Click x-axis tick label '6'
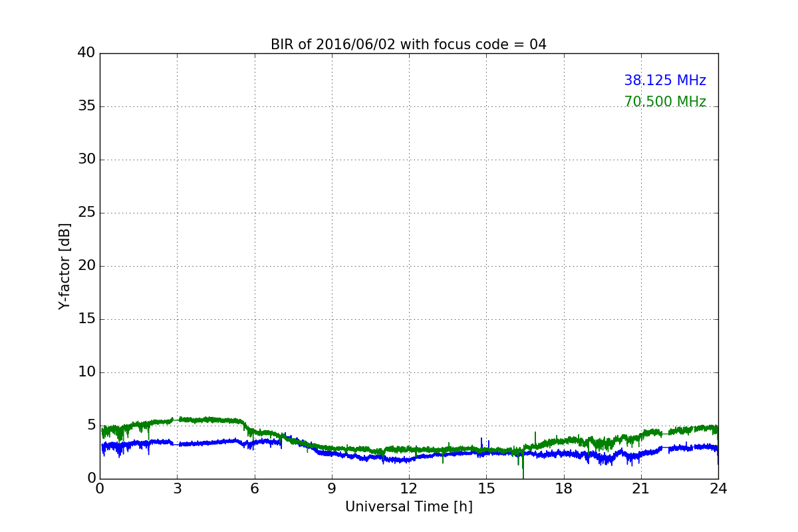The image size is (798, 532). [254, 489]
